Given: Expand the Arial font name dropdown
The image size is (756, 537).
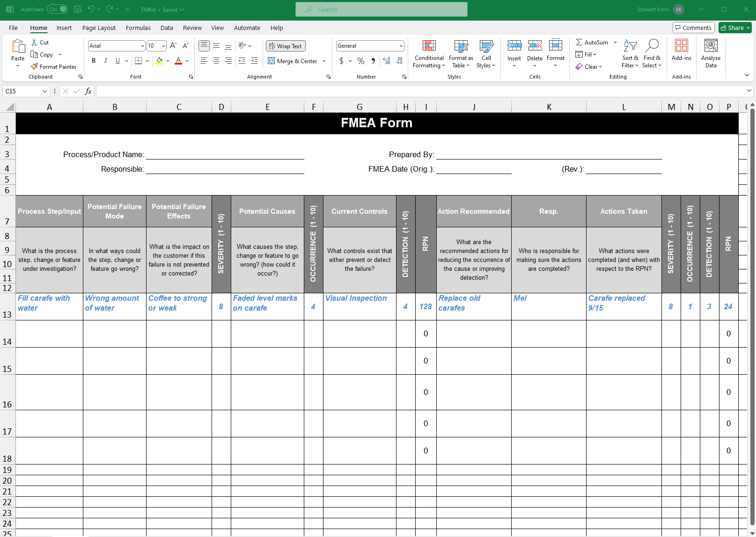Looking at the screenshot, I should (x=142, y=46).
